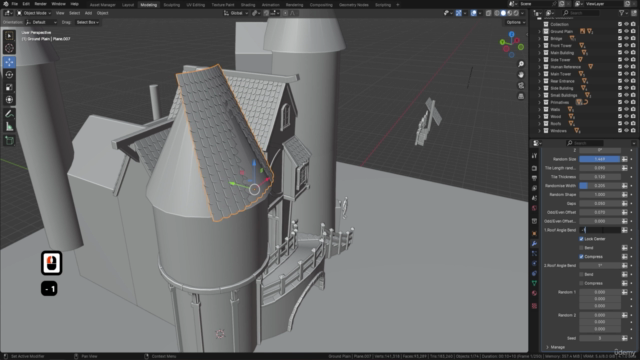Image resolution: width=640 pixels, height=360 pixels.
Task: Open the Render menu
Action: (40, 4)
